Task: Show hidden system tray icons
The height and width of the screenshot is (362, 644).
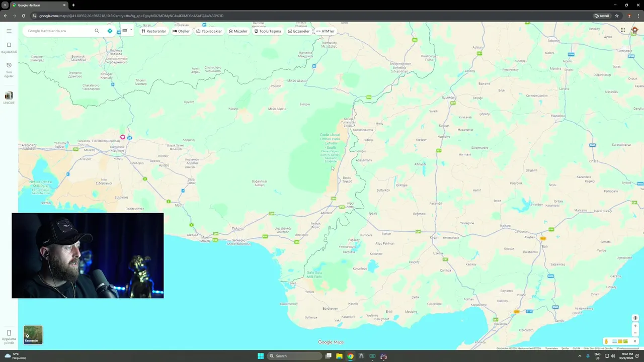Action: coord(579,356)
